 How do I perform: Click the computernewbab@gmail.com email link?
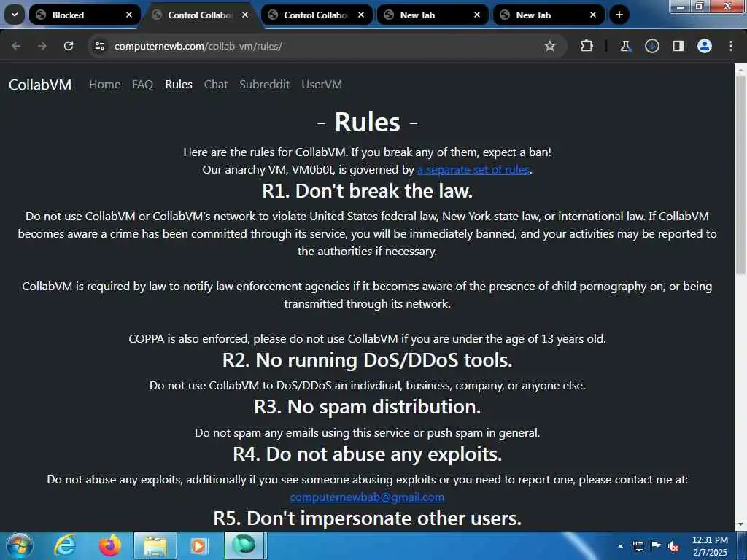tap(367, 497)
